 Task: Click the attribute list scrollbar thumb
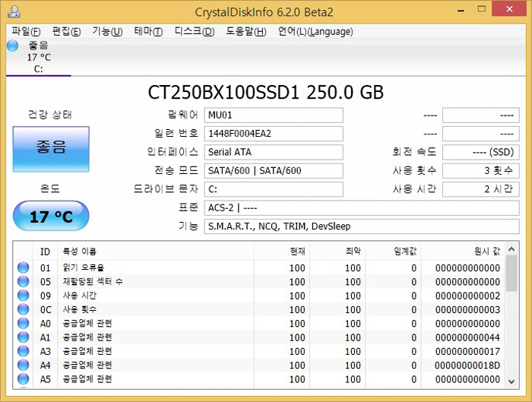pyautogui.click(x=511, y=274)
